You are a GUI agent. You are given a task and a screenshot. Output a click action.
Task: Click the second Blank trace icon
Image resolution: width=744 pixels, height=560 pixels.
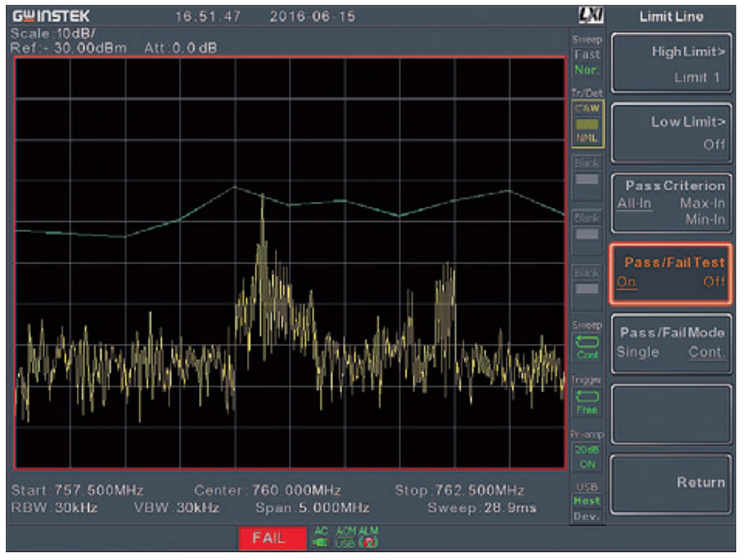coord(587,233)
